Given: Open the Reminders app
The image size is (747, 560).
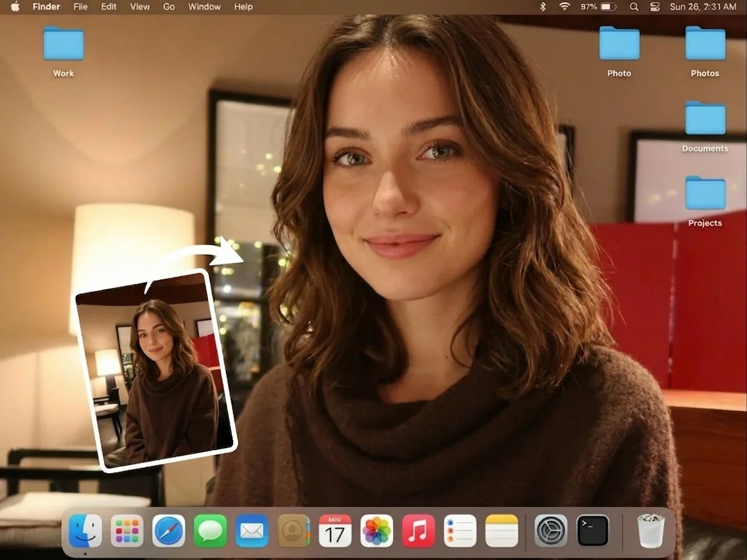Looking at the screenshot, I should pos(459,531).
